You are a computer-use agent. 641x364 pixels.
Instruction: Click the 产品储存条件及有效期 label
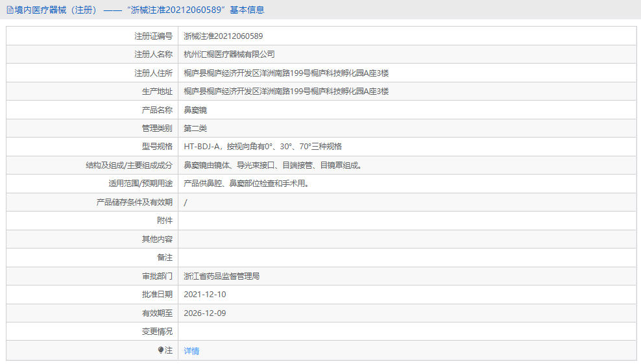tap(134, 202)
